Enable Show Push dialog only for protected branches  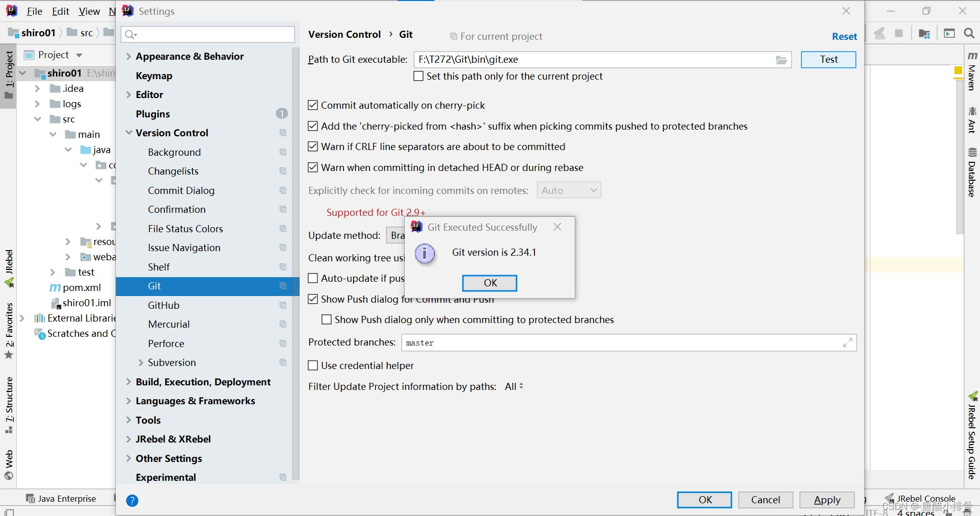coord(327,320)
